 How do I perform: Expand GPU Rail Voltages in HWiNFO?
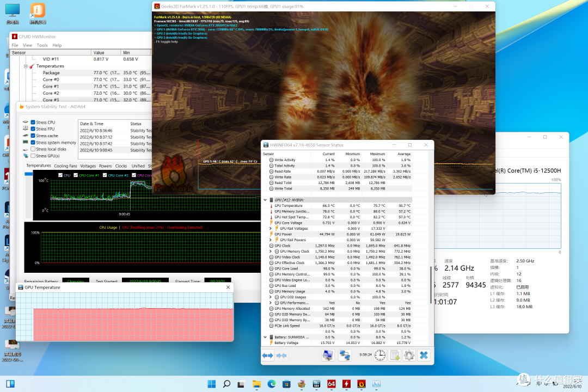point(271,229)
